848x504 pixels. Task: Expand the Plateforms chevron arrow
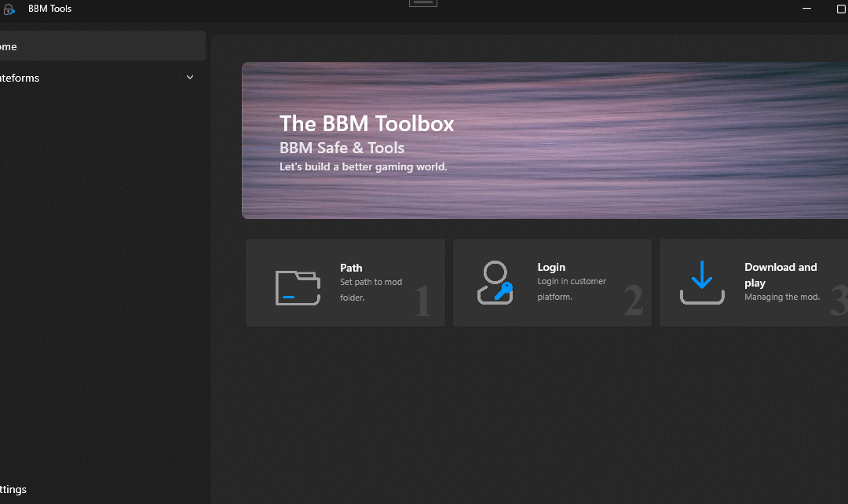(x=190, y=78)
